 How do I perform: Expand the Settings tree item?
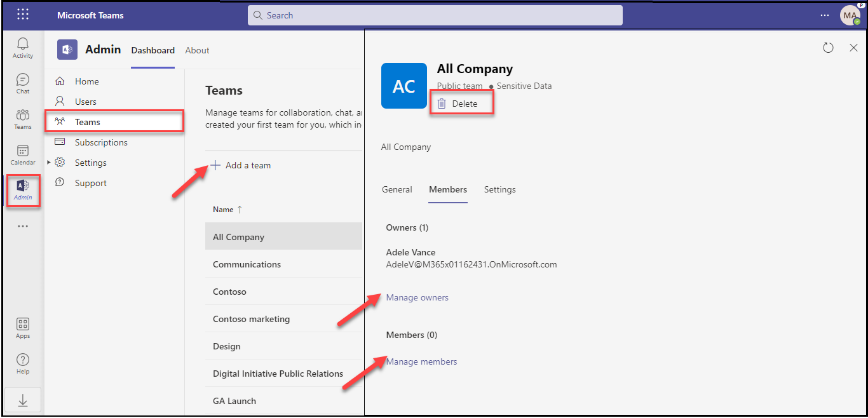(49, 163)
